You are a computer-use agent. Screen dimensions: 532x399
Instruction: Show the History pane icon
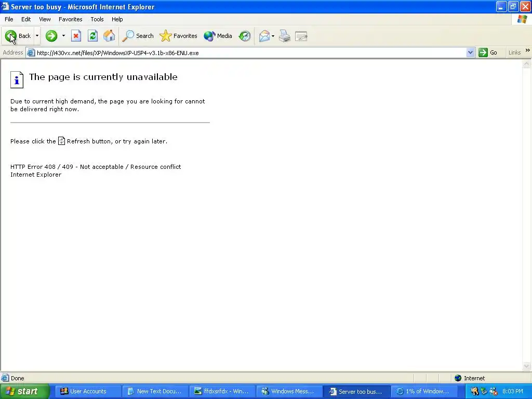[x=245, y=36]
